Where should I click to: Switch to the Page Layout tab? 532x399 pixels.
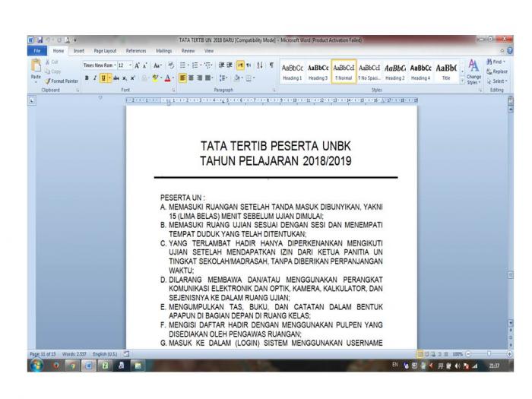(105, 51)
